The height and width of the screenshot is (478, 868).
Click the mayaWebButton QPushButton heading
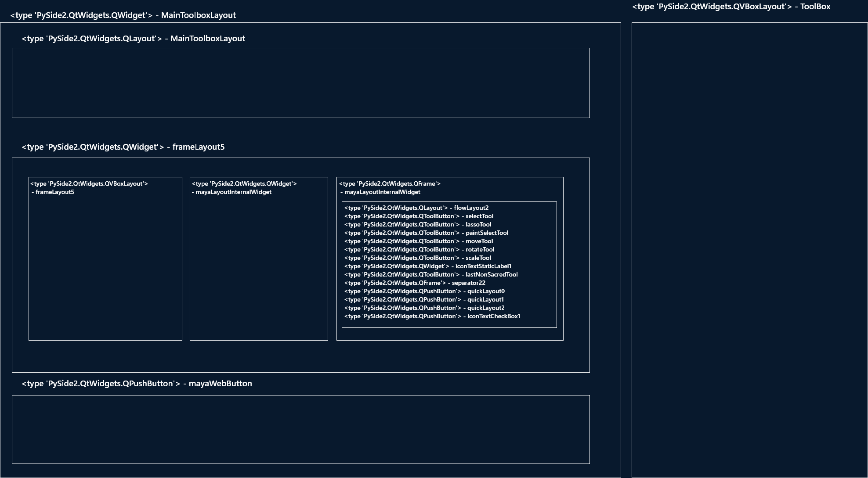pyautogui.click(x=137, y=384)
